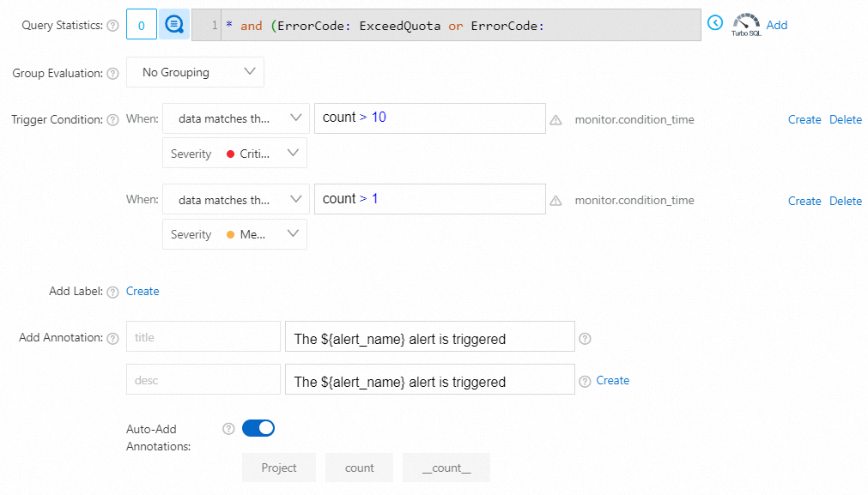
Task: Delete the count > 10 trigger condition
Action: pos(846,119)
